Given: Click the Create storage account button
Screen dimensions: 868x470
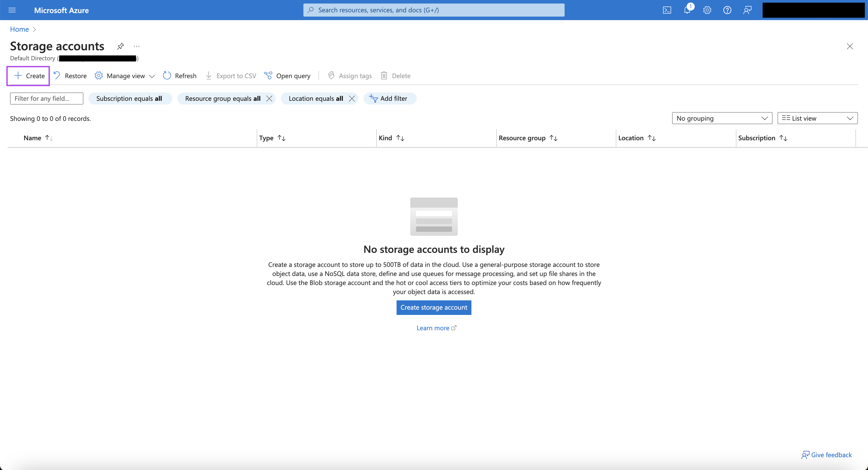Looking at the screenshot, I should (x=434, y=307).
